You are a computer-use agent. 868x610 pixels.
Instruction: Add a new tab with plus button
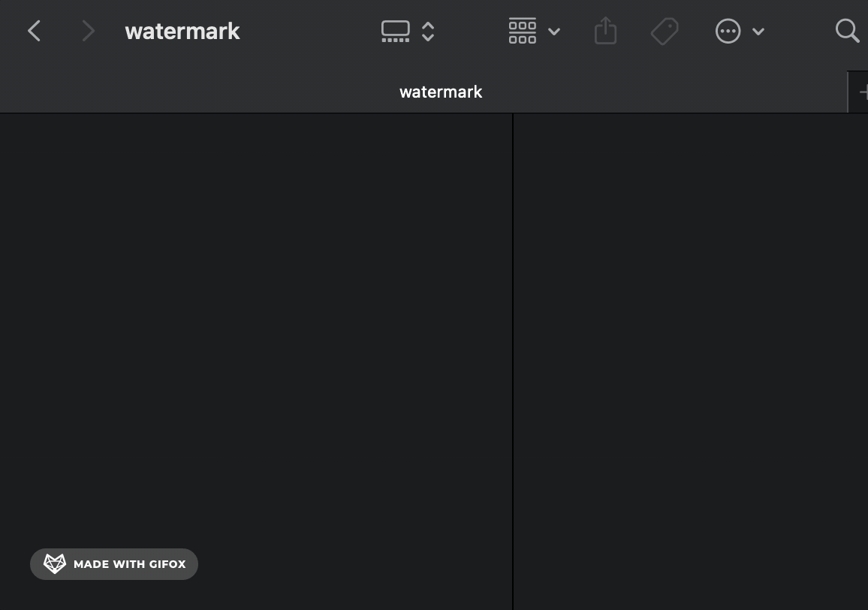(x=861, y=92)
